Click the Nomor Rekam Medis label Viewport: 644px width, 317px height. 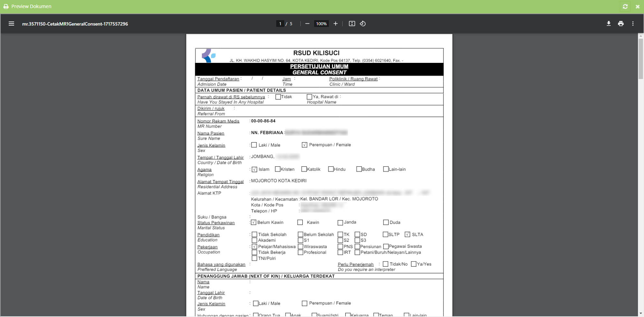(218, 121)
